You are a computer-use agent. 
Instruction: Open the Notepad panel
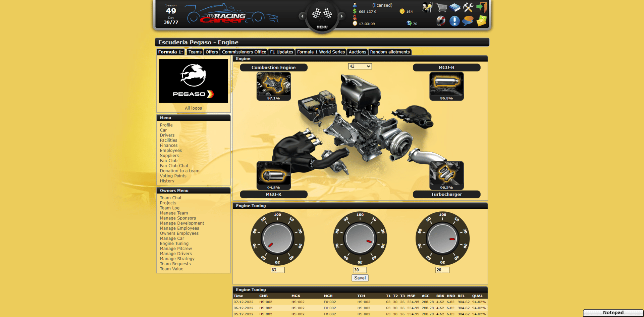click(613, 313)
